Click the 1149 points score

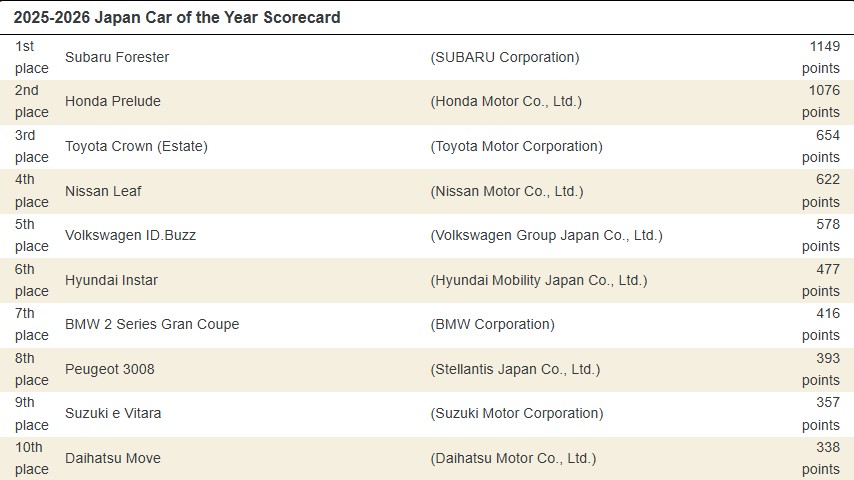pyautogui.click(x=820, y=57)
